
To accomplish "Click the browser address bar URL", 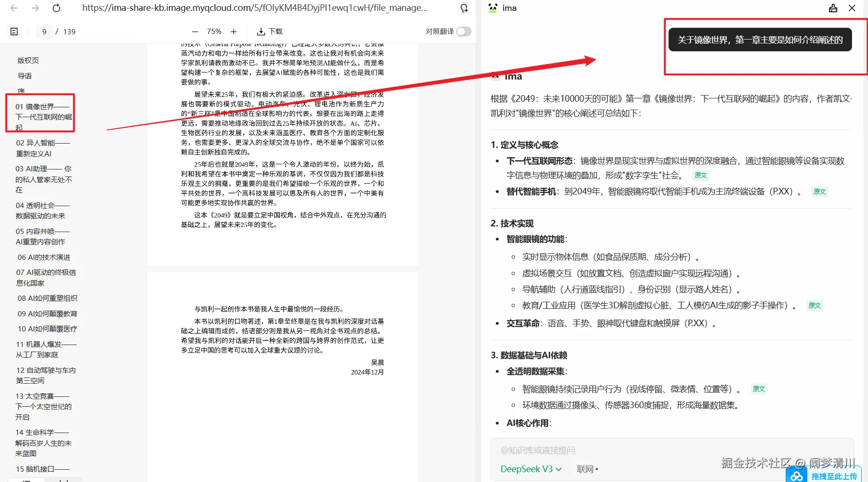I will pyautogui.click(x=255, y=8).
